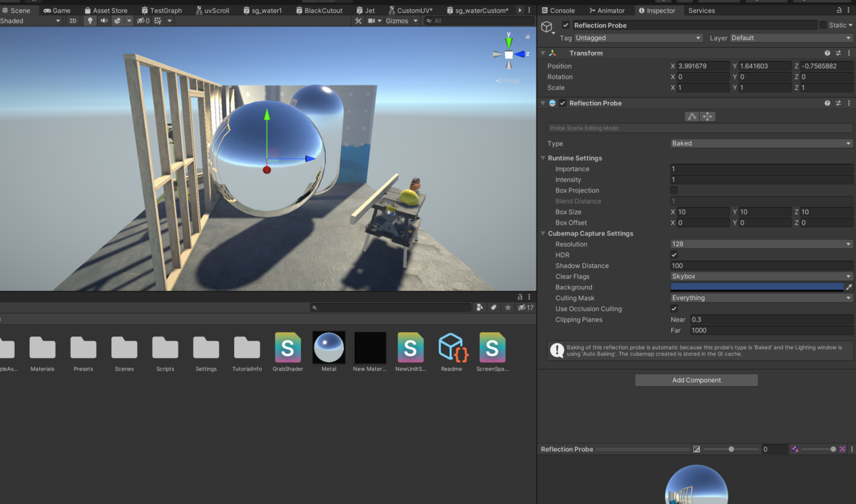The width and height of the screenshot is (856, 504).
Task: Enable the Box Projection checkbox
Action: (x=673, y=190)
